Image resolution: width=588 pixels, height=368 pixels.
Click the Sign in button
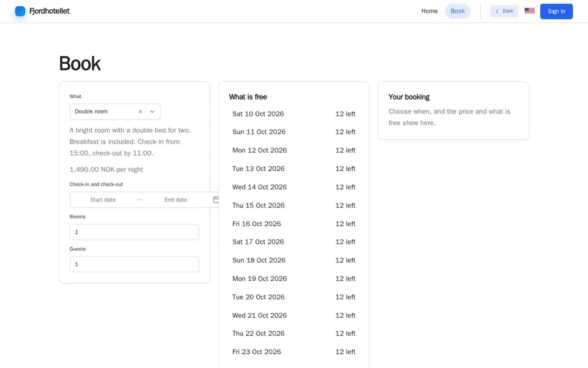pos(556,11)
